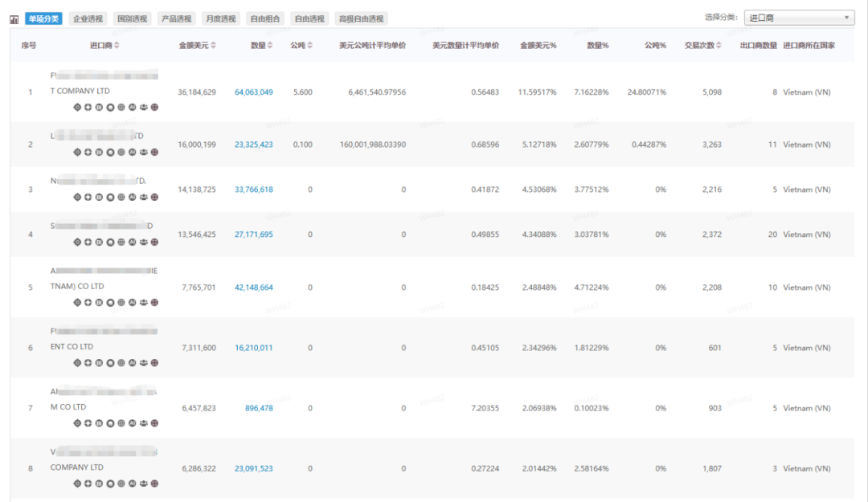This screenshot has height=502, width=868.
Task: Click the crosshair target icon in row 4
Action: [x=78, y=242]
